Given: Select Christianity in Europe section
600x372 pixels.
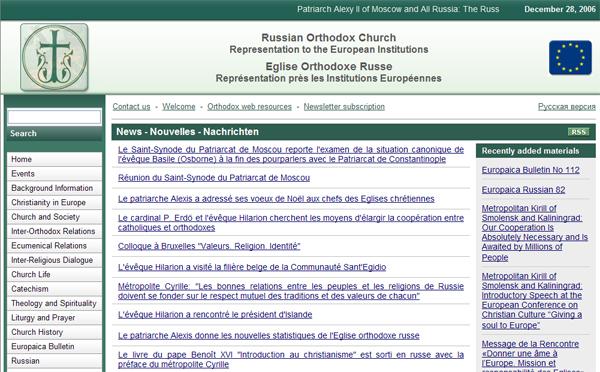Looking at the screenshot, I should [54, 202].
